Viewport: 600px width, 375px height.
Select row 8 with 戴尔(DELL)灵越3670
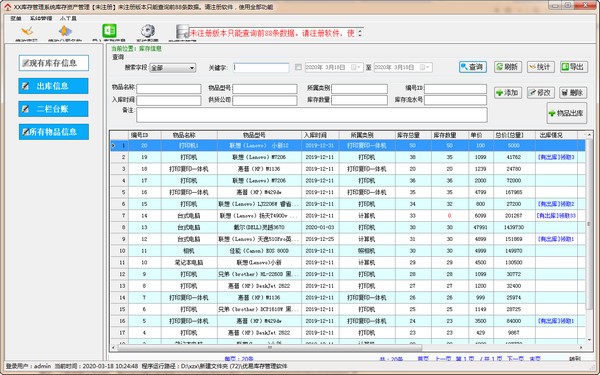click(x=347, y=227)
